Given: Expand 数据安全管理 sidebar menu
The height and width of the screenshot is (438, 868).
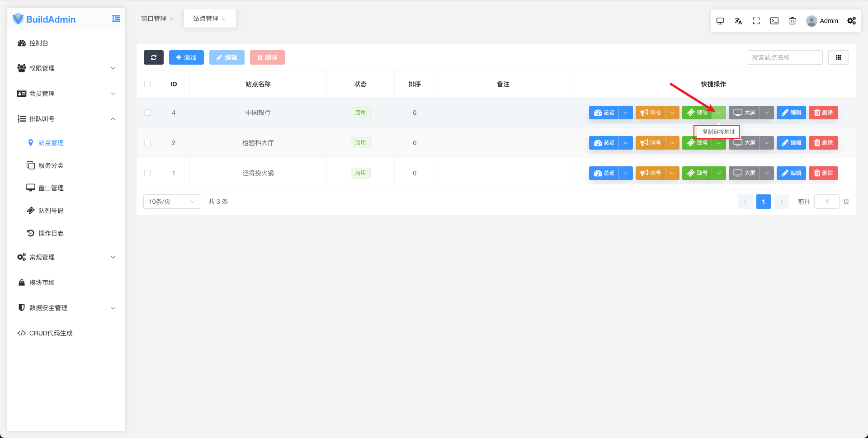Looking at the screenshot, I should [66, 308].
